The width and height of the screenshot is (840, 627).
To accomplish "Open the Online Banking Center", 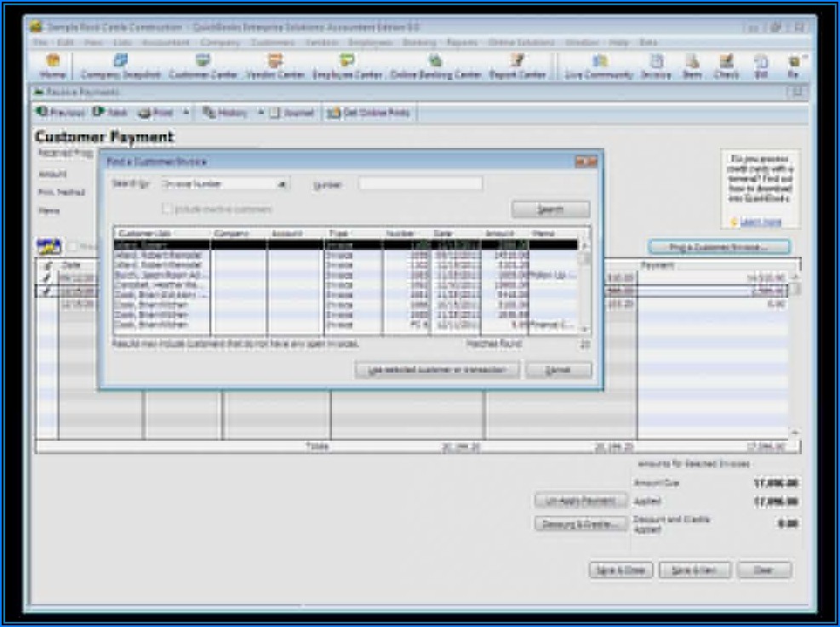I will coord(435,66).
